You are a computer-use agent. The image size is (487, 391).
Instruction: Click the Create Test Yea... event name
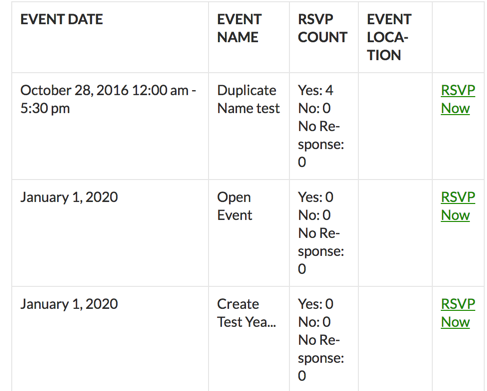pos(247,313)
